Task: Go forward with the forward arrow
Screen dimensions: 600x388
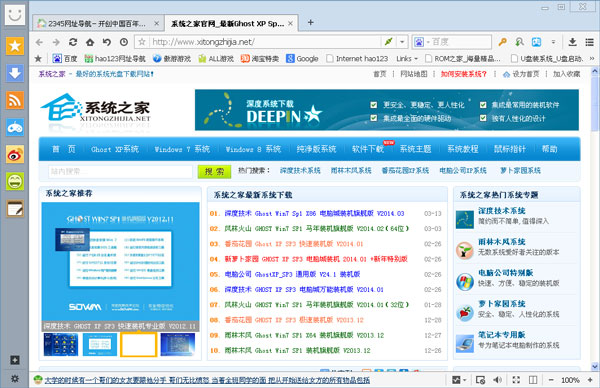Action: pos(56,42)
